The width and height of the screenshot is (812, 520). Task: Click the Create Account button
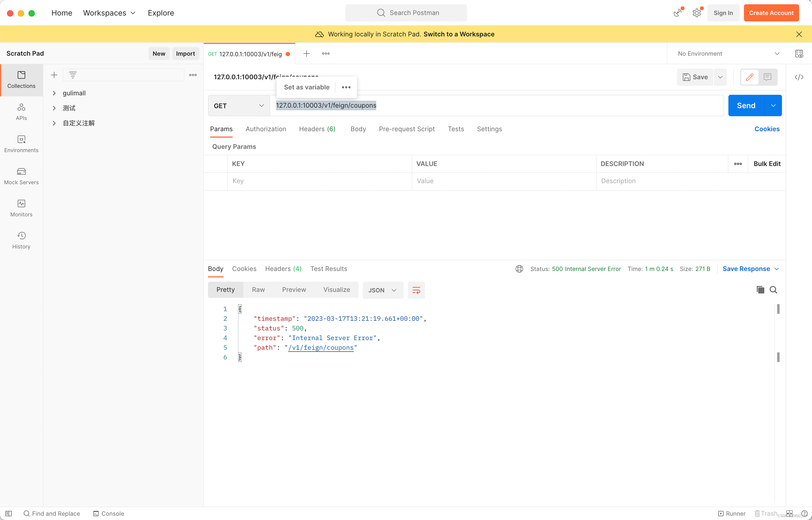coord(771,13)
